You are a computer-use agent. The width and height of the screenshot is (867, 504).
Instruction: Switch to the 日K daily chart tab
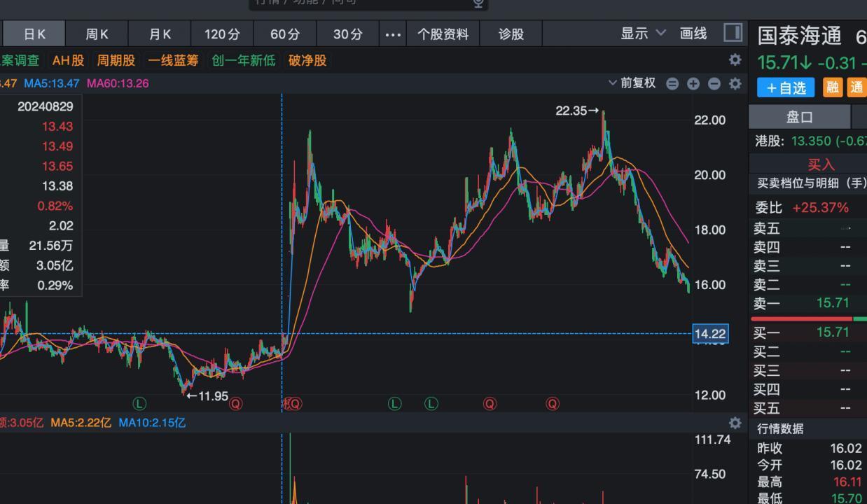coord(34,34)
